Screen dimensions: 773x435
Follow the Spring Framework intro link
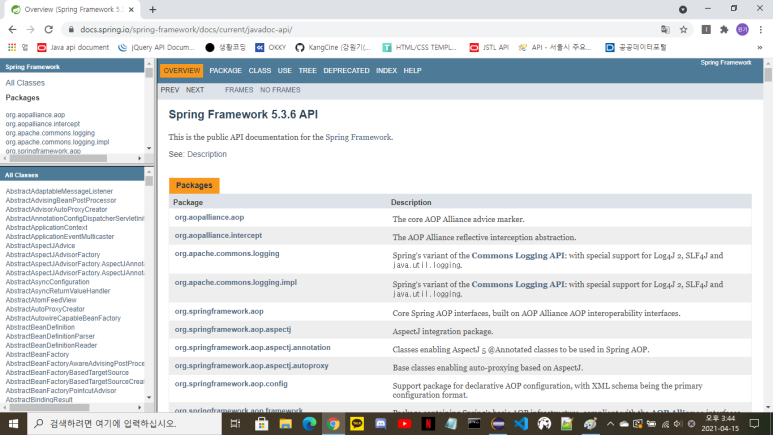358,137
